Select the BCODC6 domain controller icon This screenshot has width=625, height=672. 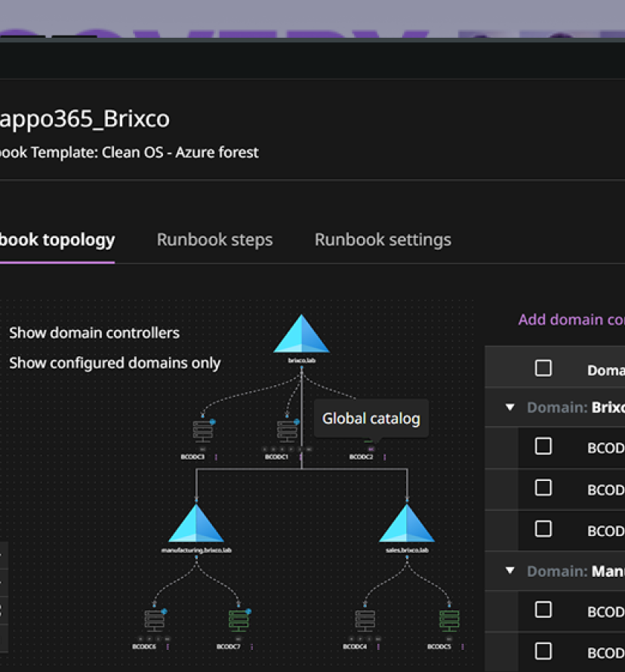155,621
